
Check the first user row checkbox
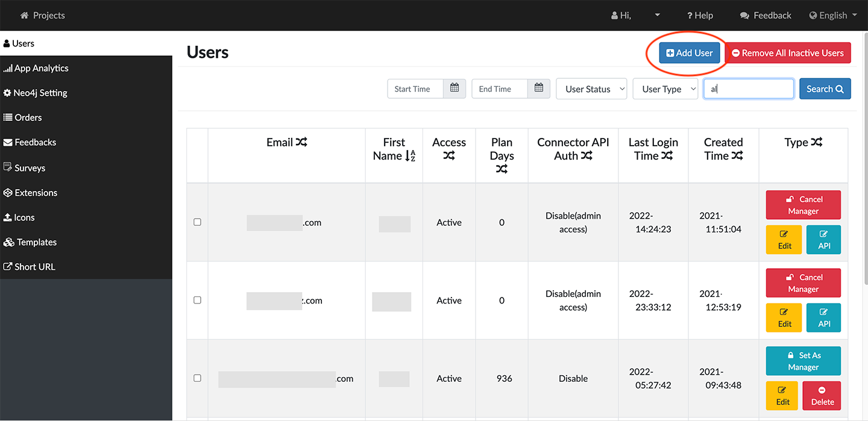(197, 222)
